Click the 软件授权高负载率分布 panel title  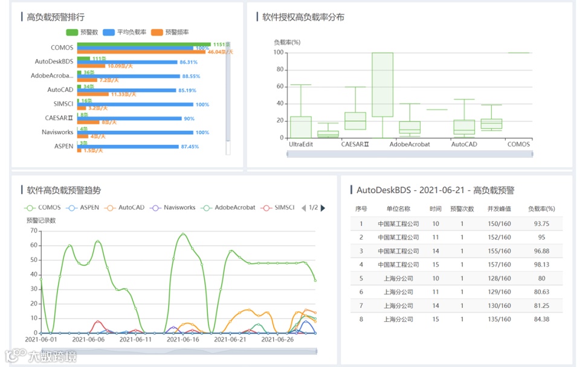click(303, 17)
